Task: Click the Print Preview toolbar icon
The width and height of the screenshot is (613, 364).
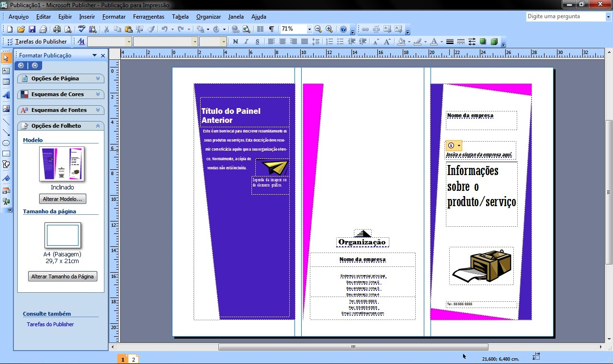Action: point(68,29)
